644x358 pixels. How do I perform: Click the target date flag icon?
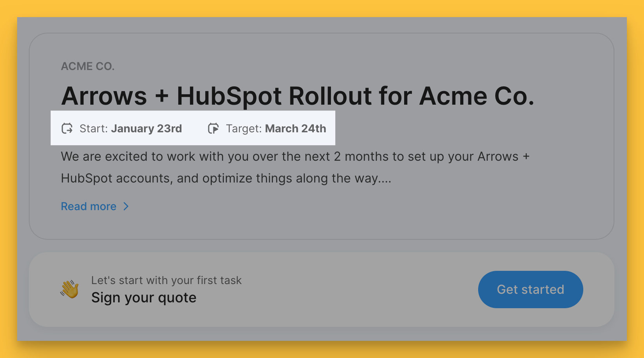click(x=213, y=128)
